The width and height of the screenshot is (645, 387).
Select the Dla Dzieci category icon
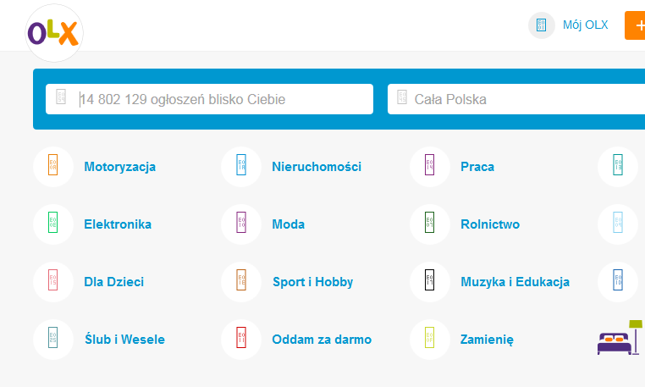53,282
